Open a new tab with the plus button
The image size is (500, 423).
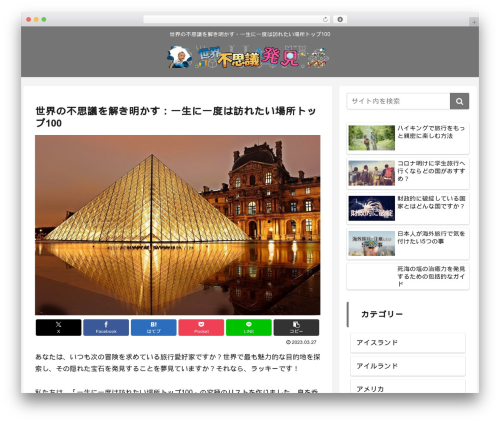tap(474, 22)
